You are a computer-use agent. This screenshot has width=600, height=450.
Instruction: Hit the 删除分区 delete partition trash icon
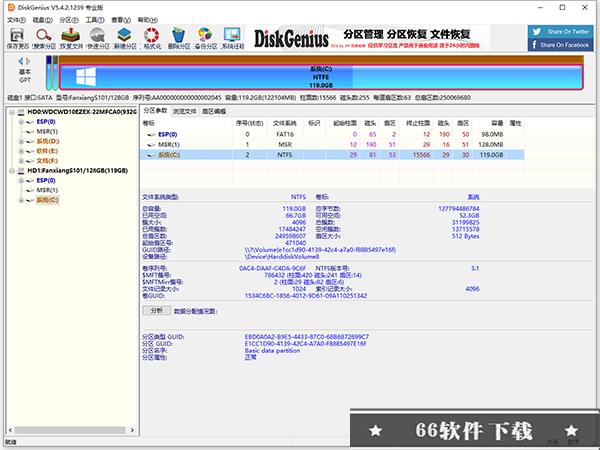tap(178, 35)
